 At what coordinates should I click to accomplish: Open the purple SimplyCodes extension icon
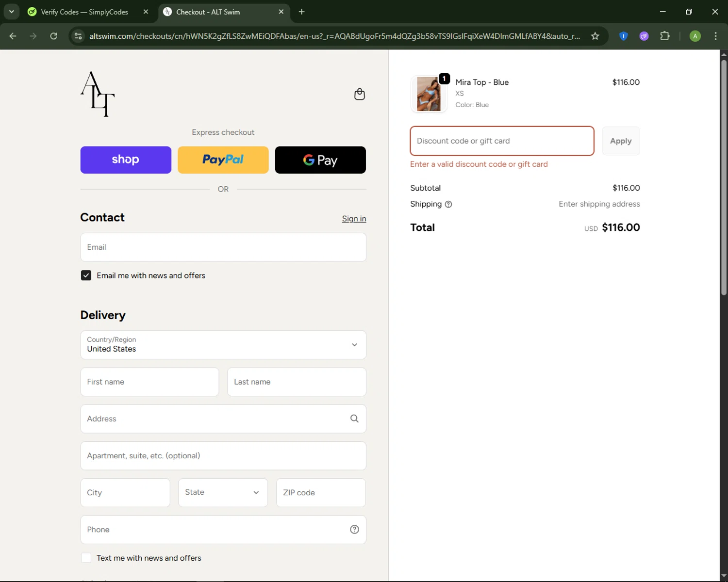[644, 36]
